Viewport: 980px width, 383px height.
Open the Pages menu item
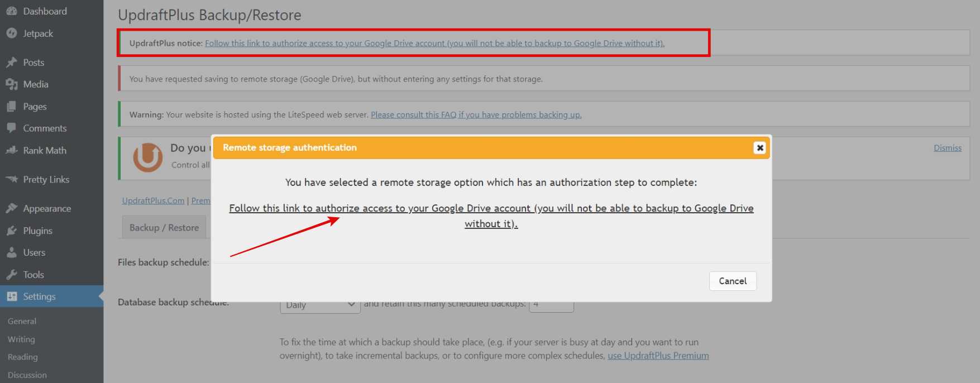(x=35, y=107)
